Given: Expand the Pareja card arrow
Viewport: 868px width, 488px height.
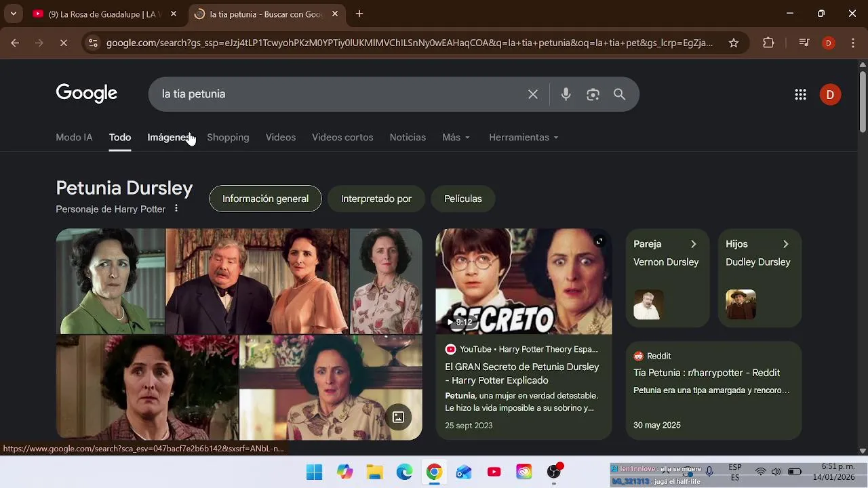Looking at the screenshot, I should coord(693,244).
